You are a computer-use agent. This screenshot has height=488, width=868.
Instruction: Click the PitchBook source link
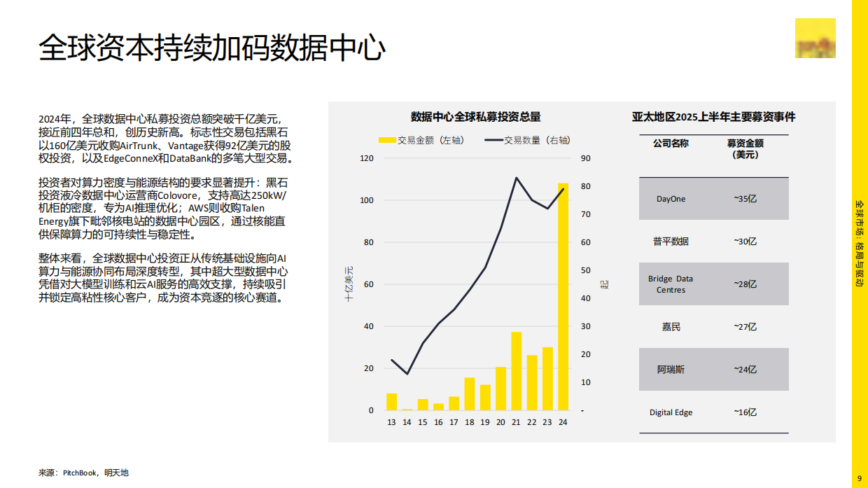coord(79,473)
